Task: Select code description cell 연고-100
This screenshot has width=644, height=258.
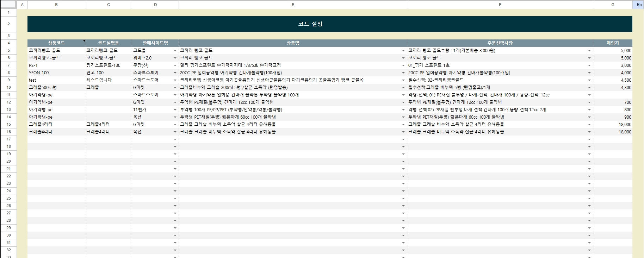Action: click(x=109, y=73)
